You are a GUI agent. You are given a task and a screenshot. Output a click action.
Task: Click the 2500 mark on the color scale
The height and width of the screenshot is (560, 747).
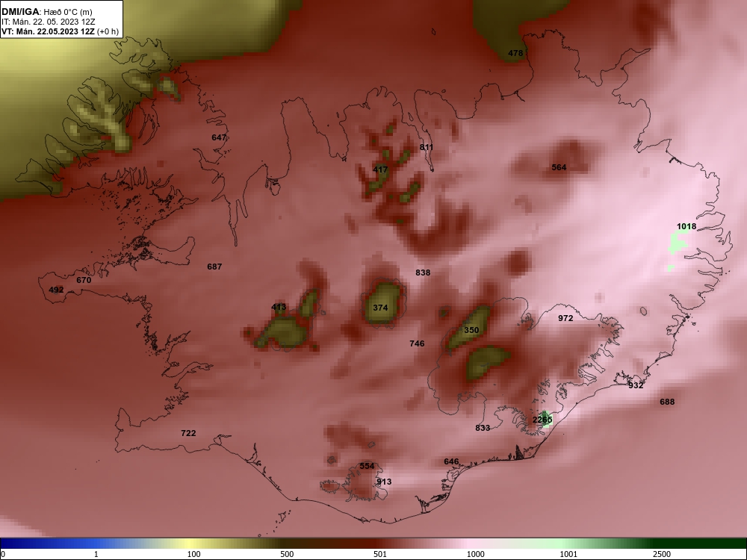662,554
